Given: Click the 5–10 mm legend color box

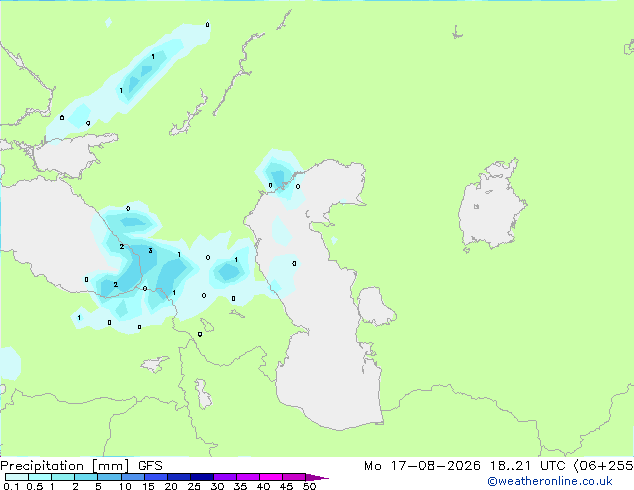Looking at the screenshot, I should coord(109,477).
